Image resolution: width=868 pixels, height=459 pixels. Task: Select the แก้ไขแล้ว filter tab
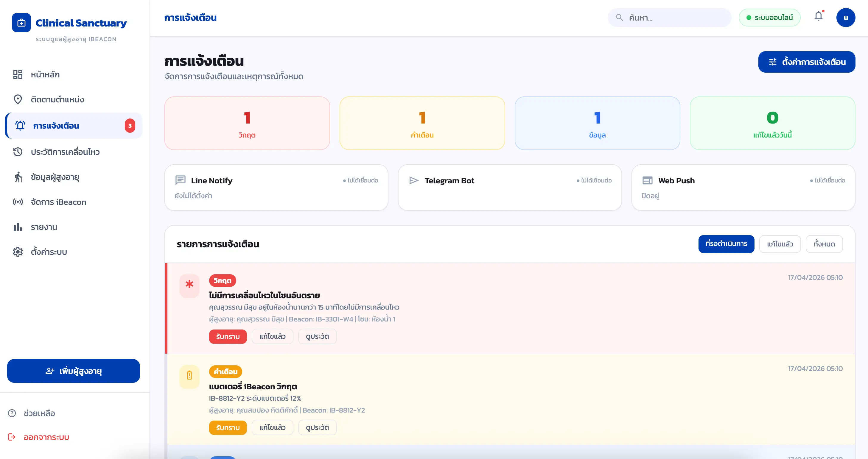[780, 244]
